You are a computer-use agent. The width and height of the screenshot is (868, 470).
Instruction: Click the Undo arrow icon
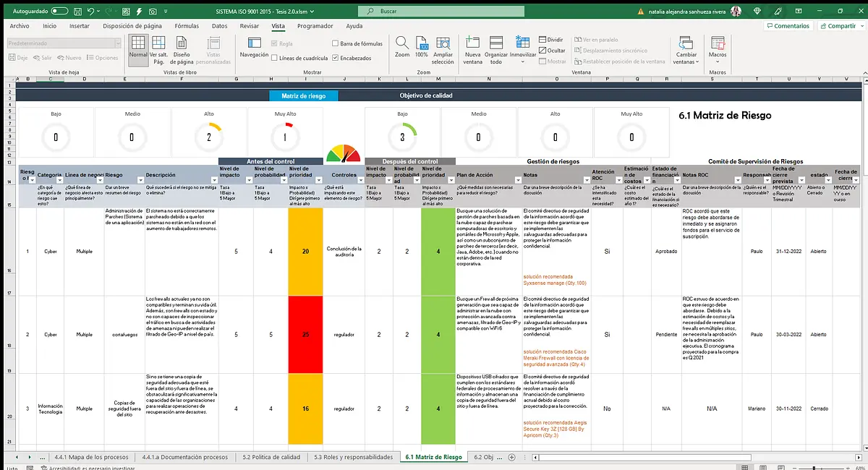91,12
